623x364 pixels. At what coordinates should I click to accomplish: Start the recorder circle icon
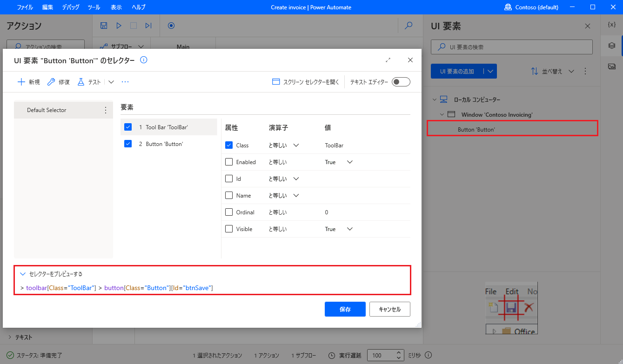pyautogui.click(x=171, y=26)
